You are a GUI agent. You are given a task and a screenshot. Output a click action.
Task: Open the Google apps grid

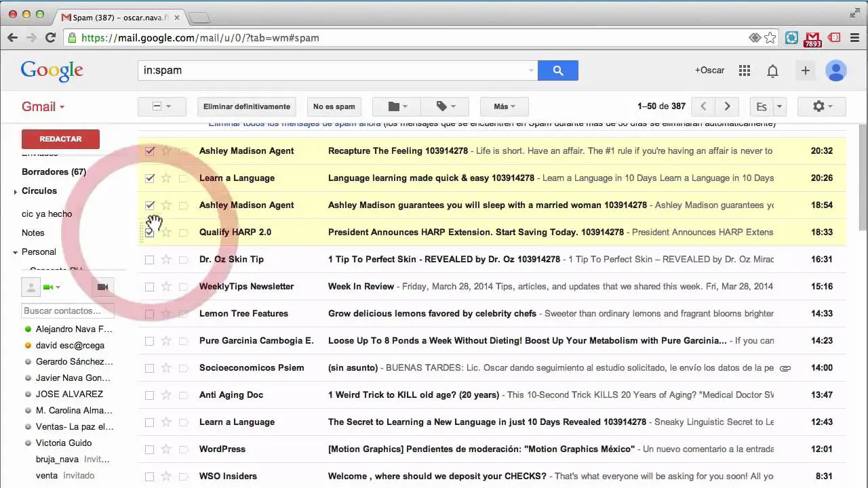[745, 70]
